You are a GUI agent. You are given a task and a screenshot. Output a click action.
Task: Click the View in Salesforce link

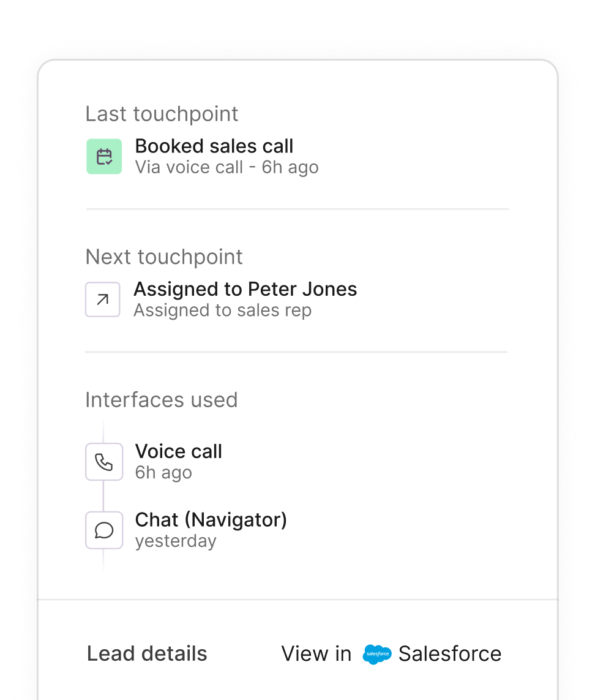(x=391, y=654)
